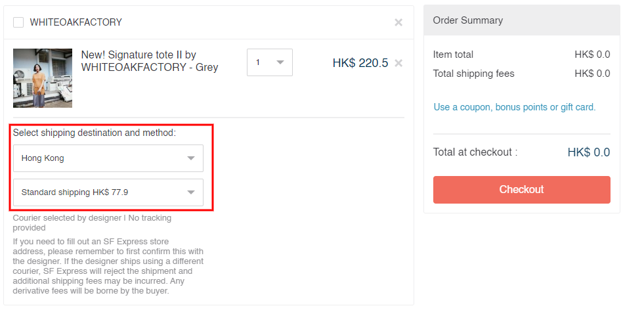The height and width of the screenshot is (310, 644).
Task: Click the HK$ 220.5 item price
Action: tap(360, 63)
